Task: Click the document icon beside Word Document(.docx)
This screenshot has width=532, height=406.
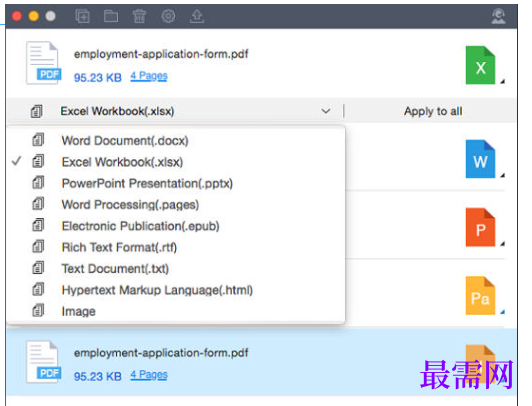Action: (38, 140)
